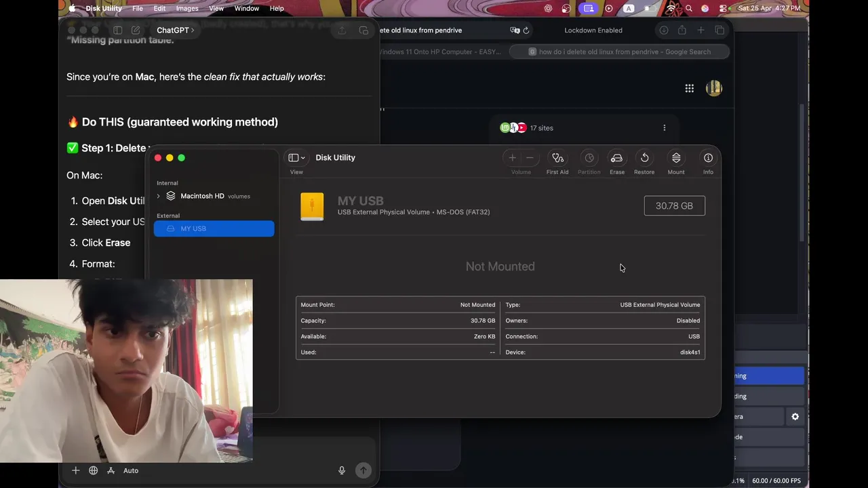
Task: Click the plus attach icon in ChatGPT
Action: 75,470
